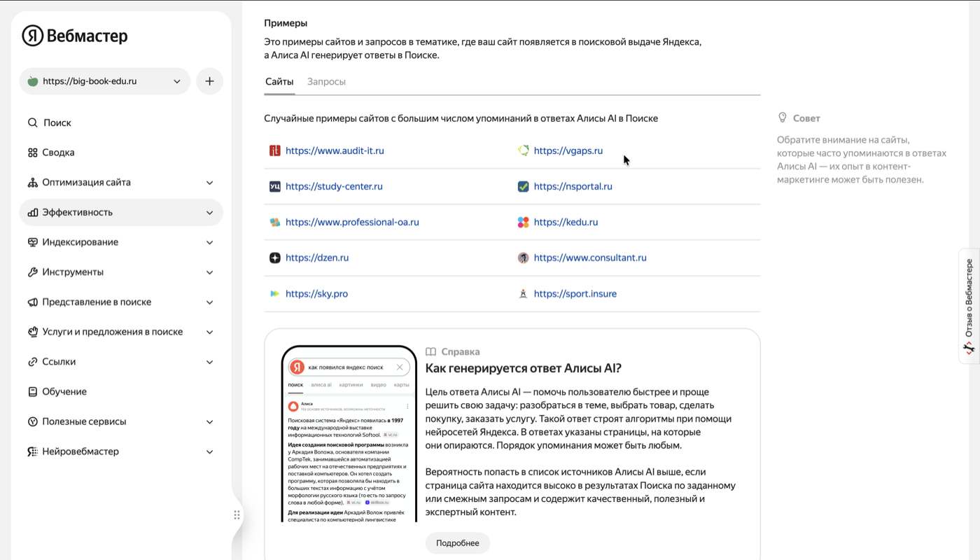
Task: Open the https://sport.insure link
Action: tap(575, 294)
